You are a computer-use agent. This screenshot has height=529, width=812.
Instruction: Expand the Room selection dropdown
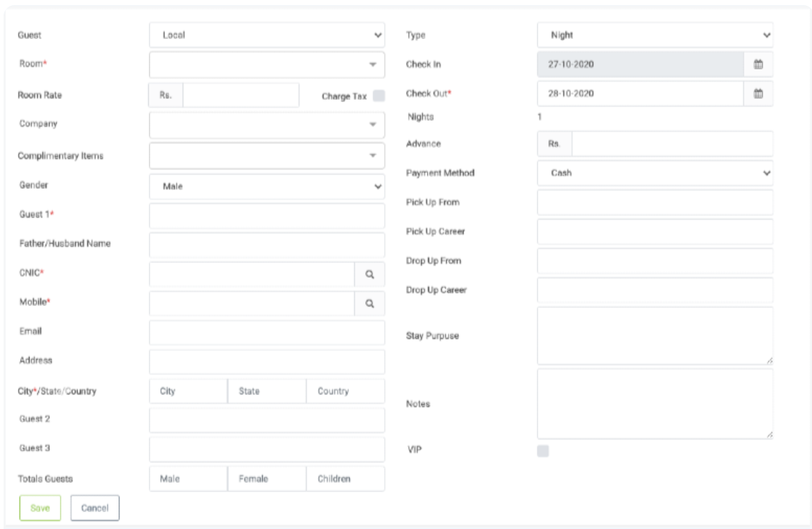point(267,64)
